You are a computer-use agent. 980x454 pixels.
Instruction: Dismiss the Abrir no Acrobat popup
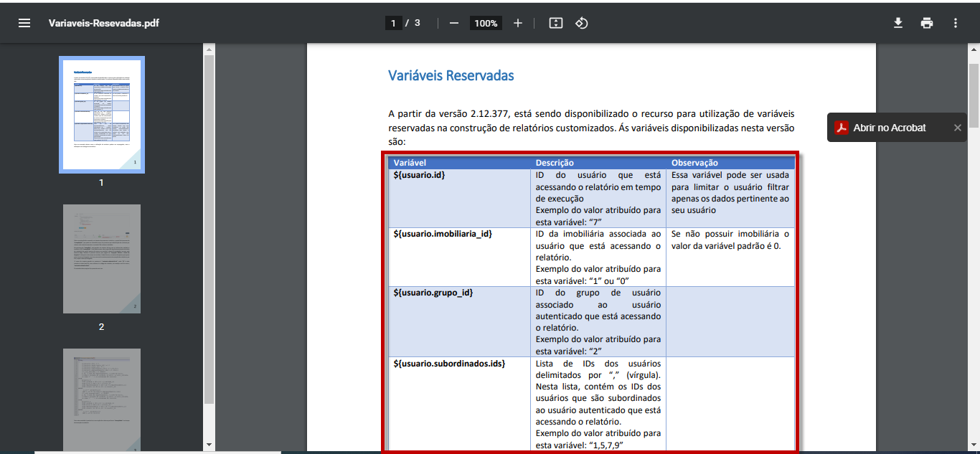coord(957,128)
